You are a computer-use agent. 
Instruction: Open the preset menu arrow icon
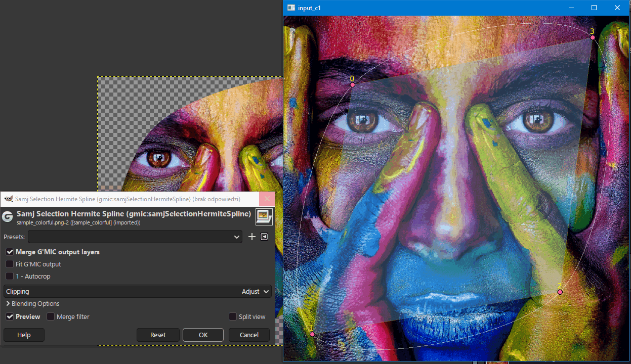coord(264,237)
